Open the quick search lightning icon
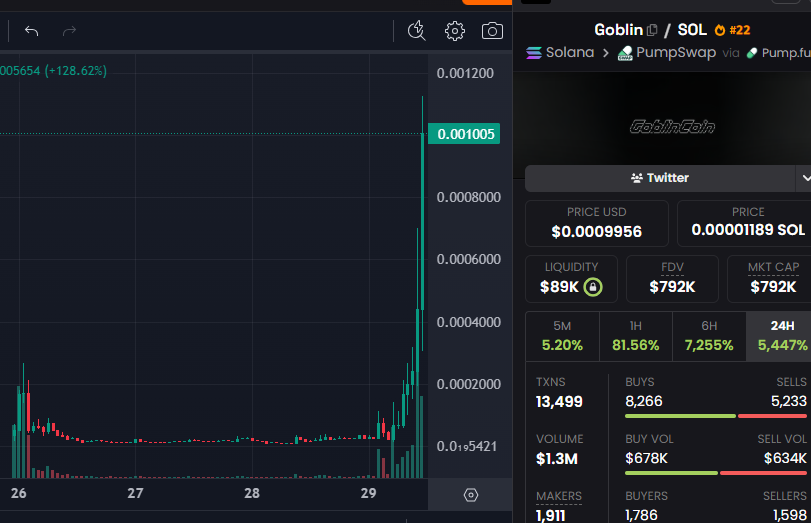Image resolution: width=811 pixels, height=523 pixels. (416, 31)
